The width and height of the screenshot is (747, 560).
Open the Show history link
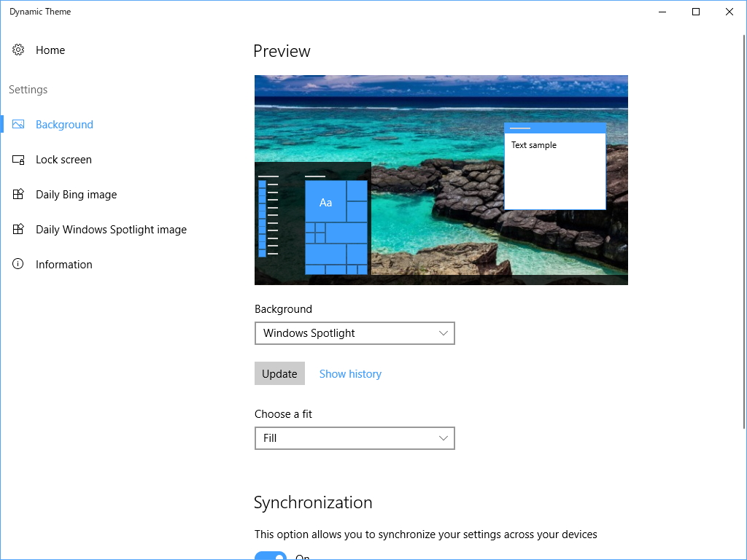350,373
